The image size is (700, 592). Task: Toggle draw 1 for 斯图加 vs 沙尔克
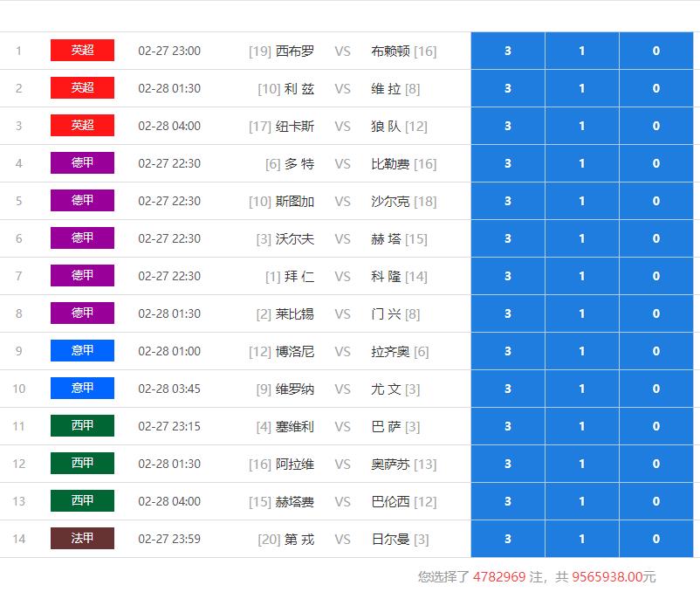[582, 201]
